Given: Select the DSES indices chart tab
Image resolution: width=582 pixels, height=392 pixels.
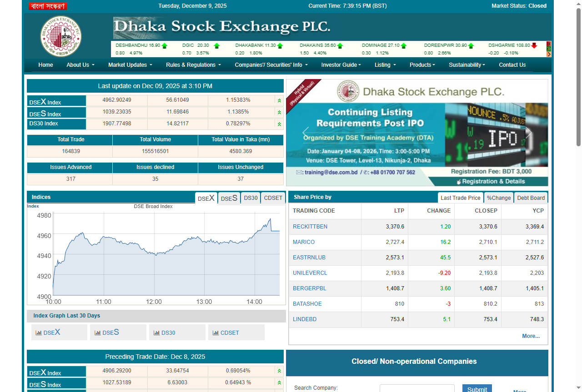Looking at the screenshot, I should (x=229, y=198).
